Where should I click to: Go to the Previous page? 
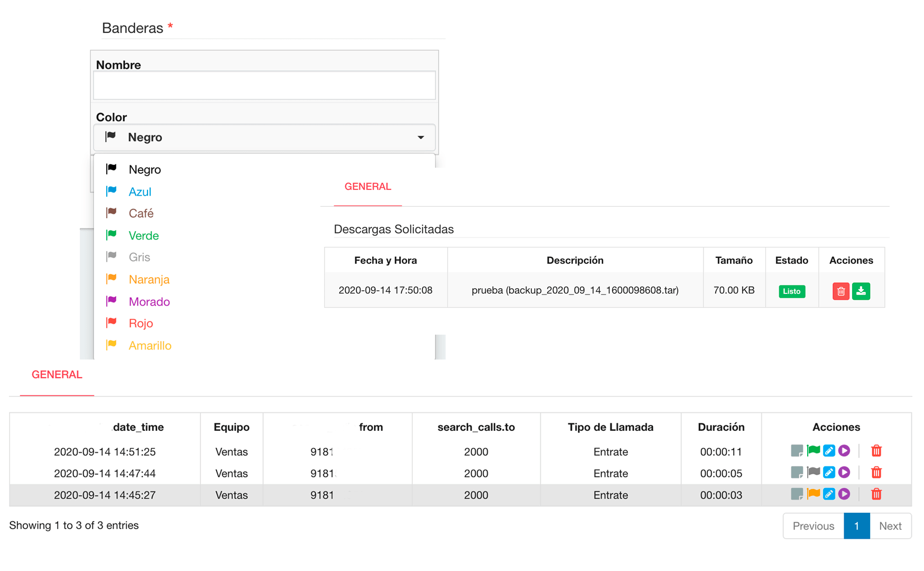(x=814, y=526)
